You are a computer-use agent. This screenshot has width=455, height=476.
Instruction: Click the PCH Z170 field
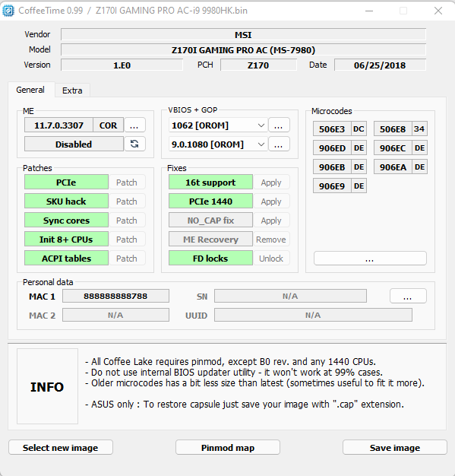[x=258, y=65]
